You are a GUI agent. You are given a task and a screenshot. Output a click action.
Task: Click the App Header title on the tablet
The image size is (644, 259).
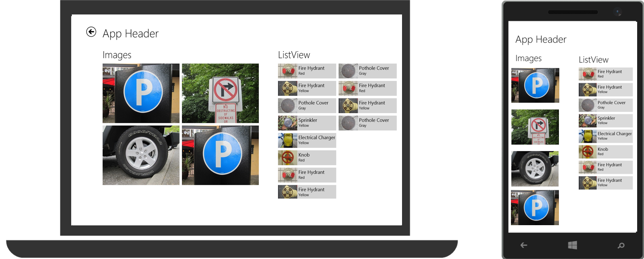click(131, 33)
